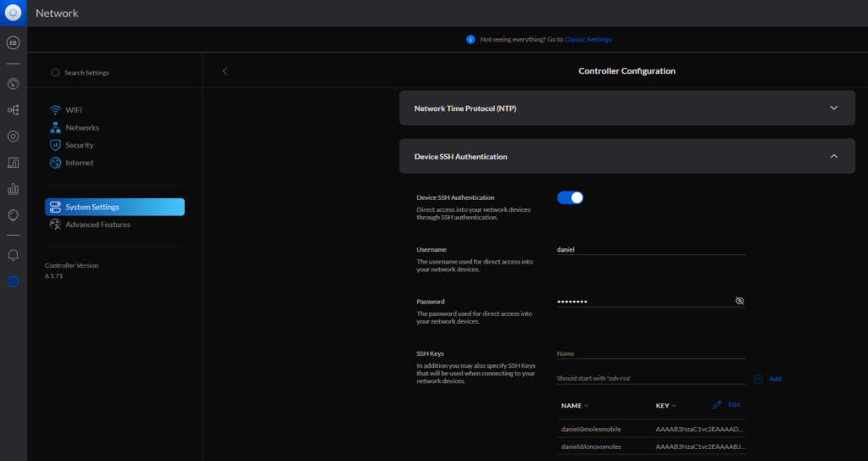Open the Topology icon in sidebar

coord(13,110)
